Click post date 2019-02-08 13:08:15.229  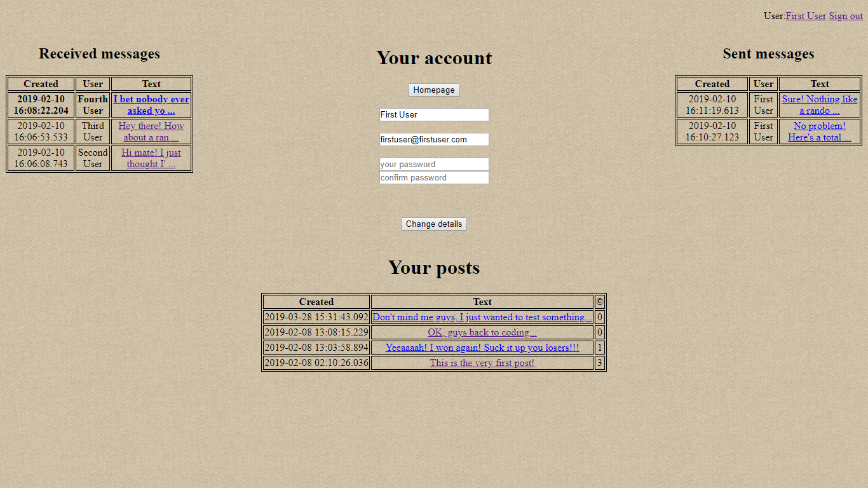(316, 332)
